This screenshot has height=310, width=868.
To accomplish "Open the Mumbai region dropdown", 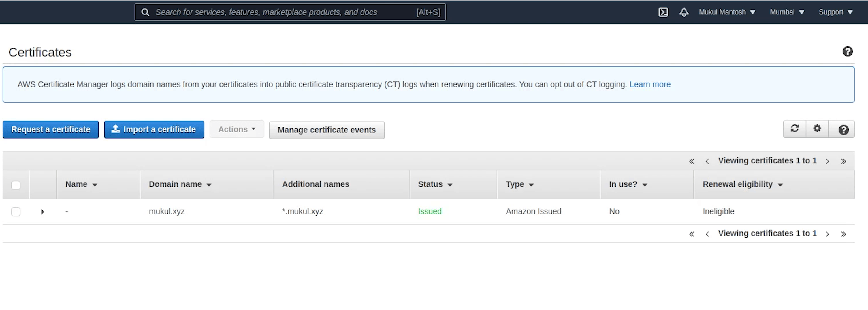I will click(x=786, y=12).
